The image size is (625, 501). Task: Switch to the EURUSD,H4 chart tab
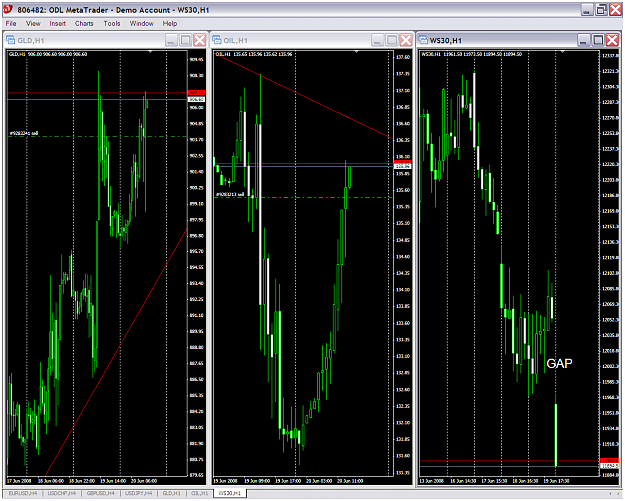23,493
